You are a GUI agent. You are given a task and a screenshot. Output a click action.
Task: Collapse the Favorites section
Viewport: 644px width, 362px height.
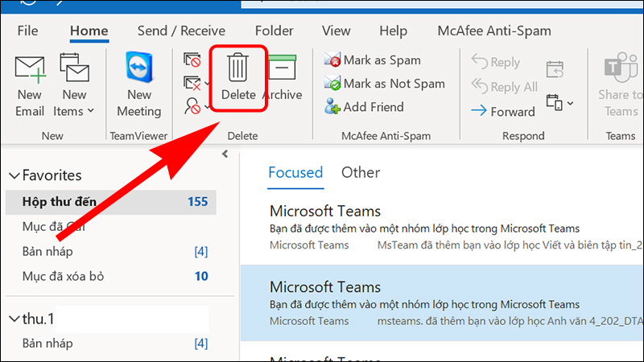[x=14, y=175]
